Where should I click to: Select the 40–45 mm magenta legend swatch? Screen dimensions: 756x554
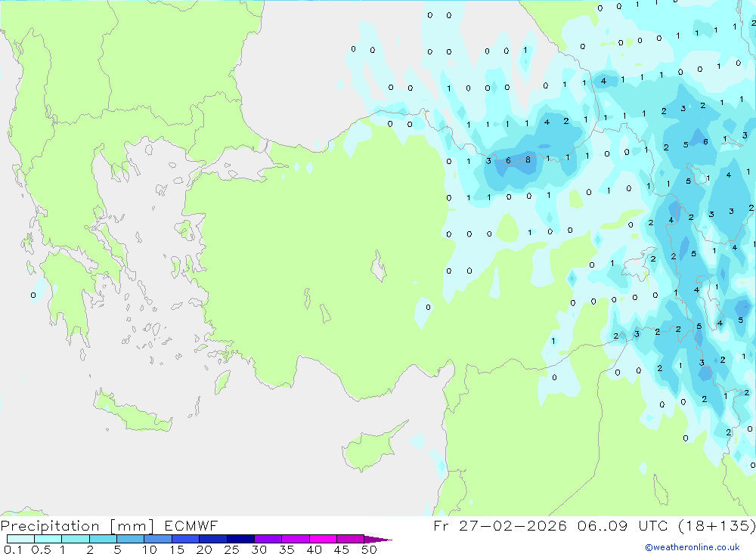click(x=323, y=539)
